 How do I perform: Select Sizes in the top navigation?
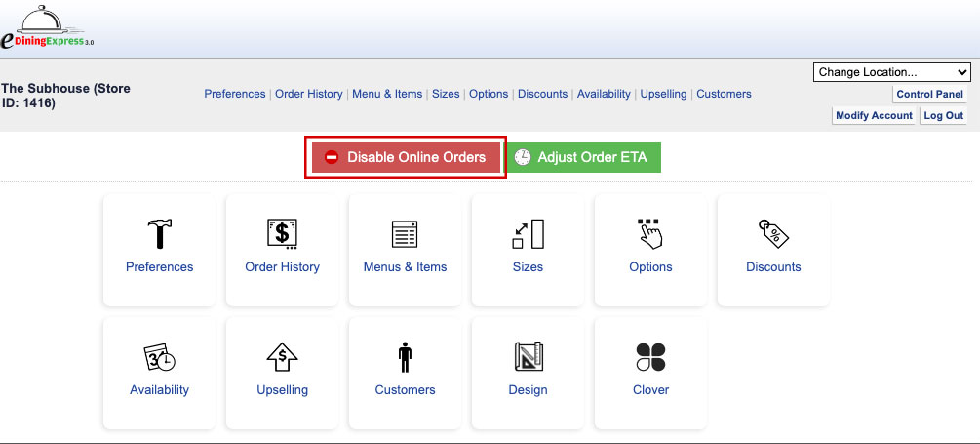446,94
